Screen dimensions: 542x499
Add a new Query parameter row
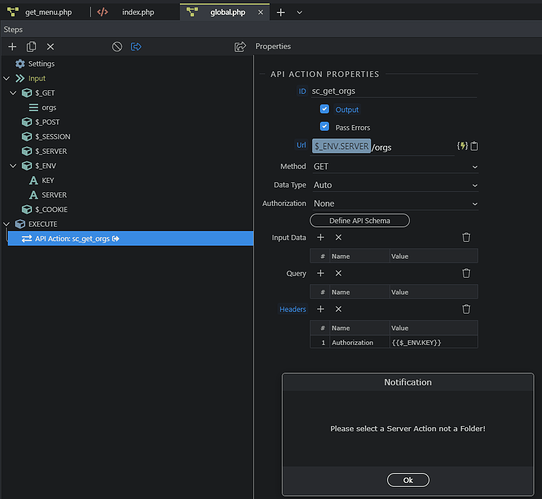point(320,273)
